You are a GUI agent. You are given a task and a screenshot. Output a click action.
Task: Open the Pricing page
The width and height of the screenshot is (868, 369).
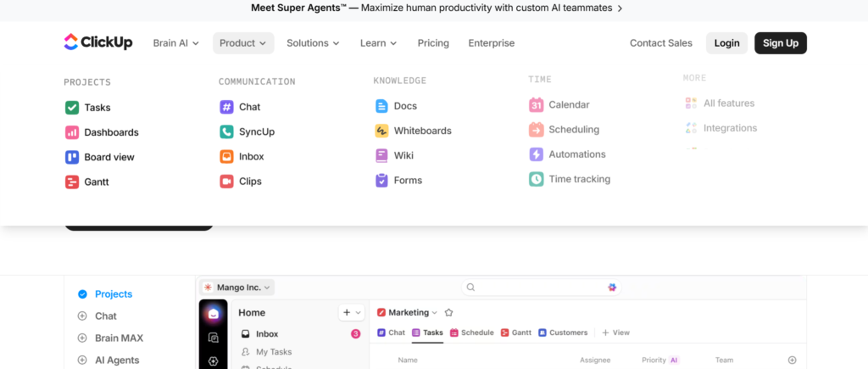(x=433, y=43)
